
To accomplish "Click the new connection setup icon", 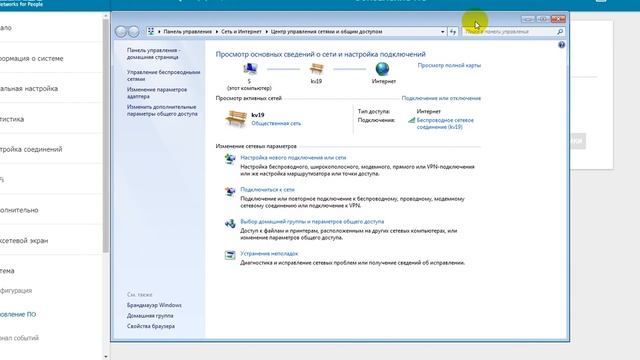I will (x=230, y=159).
